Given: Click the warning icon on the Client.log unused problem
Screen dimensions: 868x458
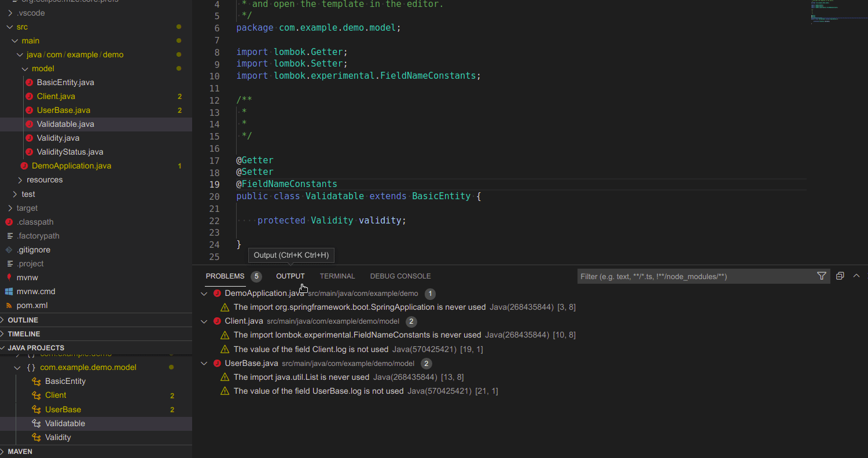Looking at the screenshot, I should (225, 349).
